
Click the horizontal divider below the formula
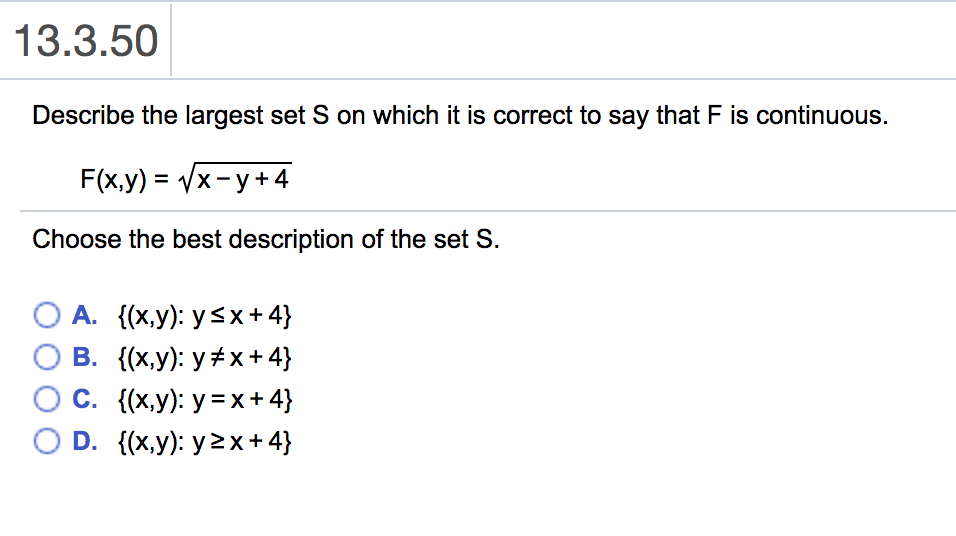click(478, 211)
